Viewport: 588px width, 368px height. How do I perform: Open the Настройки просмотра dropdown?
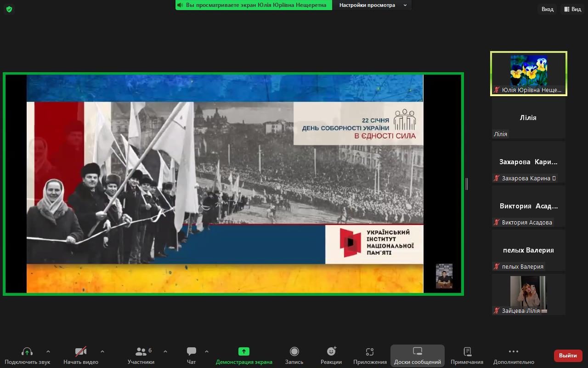[373, 5]
